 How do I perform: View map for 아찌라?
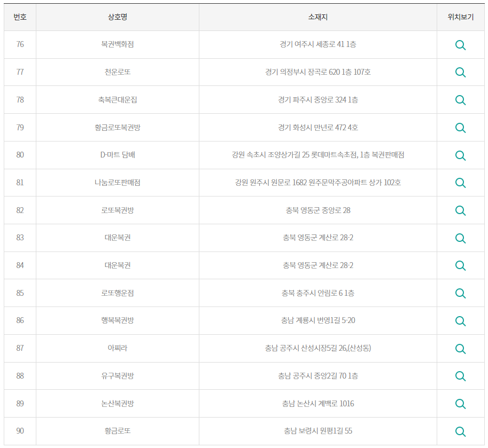[460, 349]
